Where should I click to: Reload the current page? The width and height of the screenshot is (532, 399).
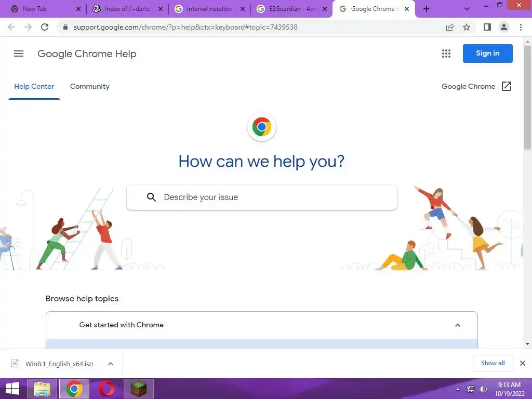pyautogui.click(x=45, y=27)
